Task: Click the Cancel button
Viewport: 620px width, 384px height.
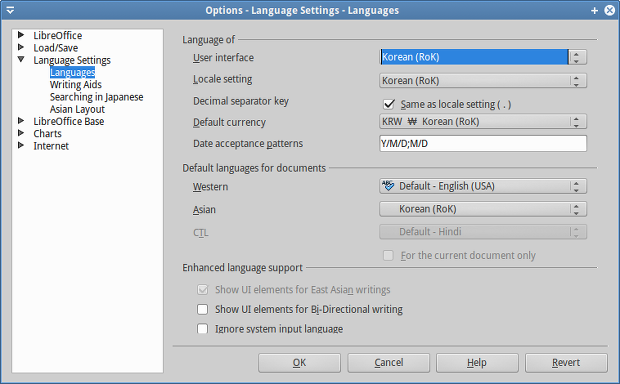Action: coord(388,363)
